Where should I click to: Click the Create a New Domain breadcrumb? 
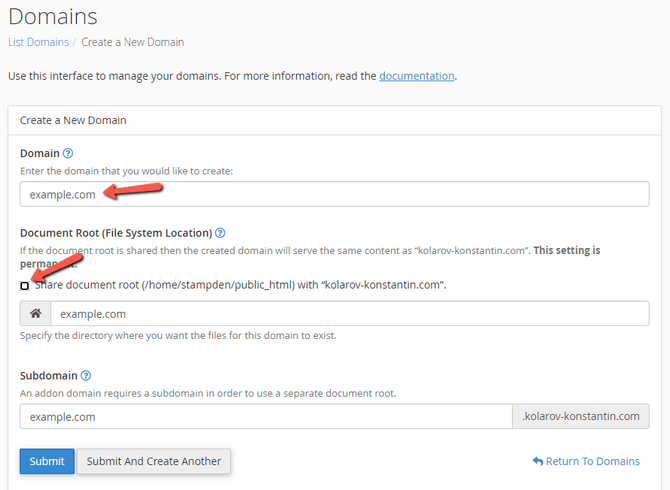[133, 42]
